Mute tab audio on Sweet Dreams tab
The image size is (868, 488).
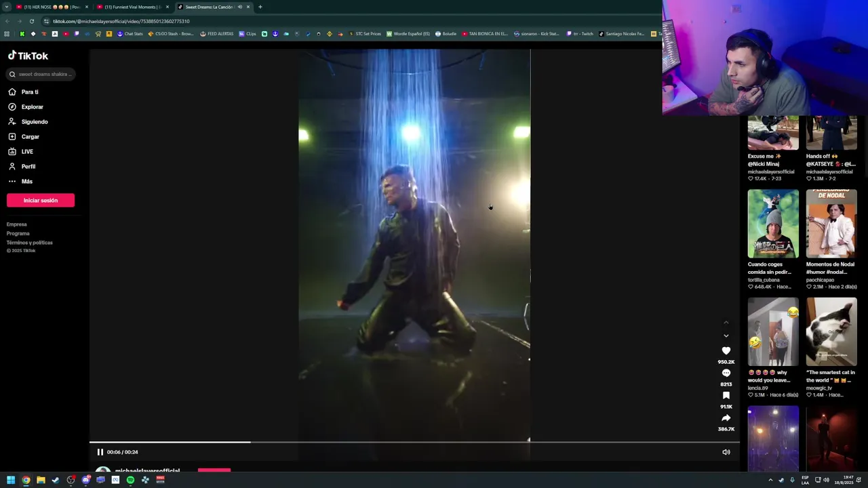tap(239, 7)
